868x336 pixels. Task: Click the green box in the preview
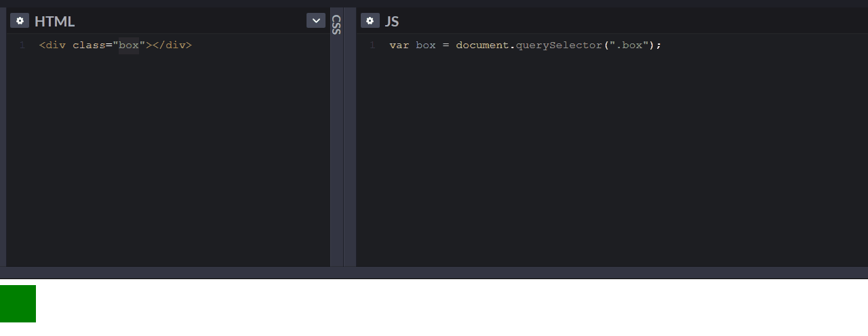click(18, 303)
